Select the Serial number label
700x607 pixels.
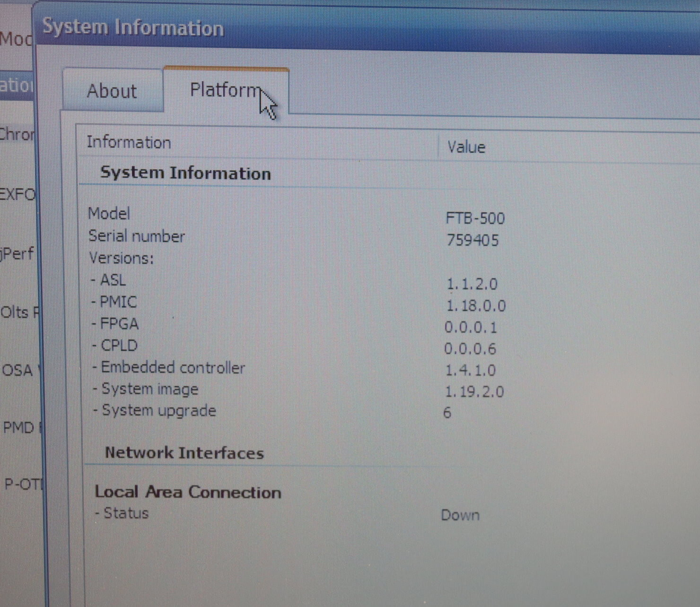(137, 236)
